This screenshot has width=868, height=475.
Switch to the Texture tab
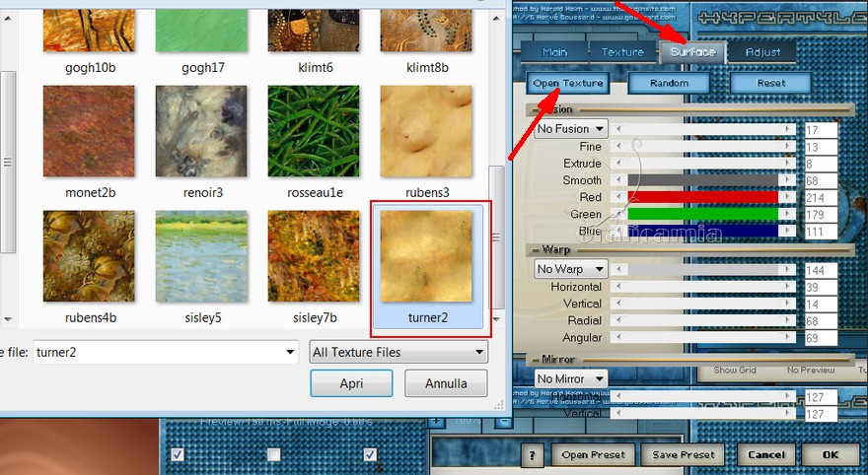622,52
